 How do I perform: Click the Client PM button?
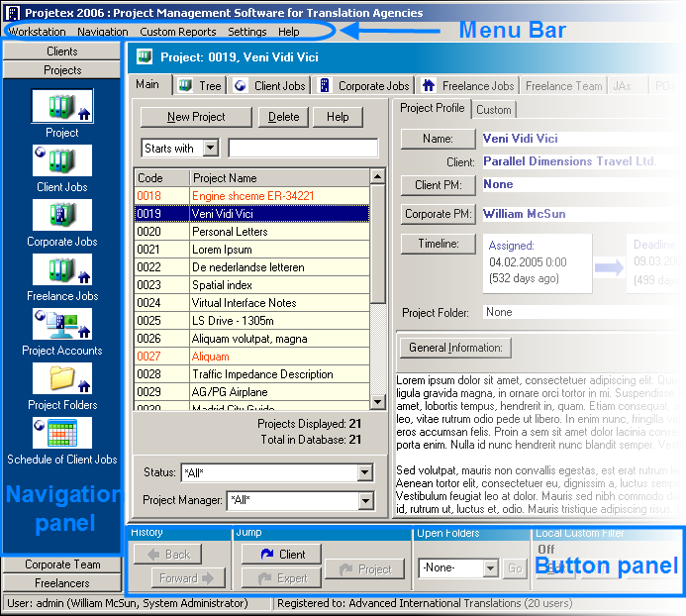(x=438, y=185)
